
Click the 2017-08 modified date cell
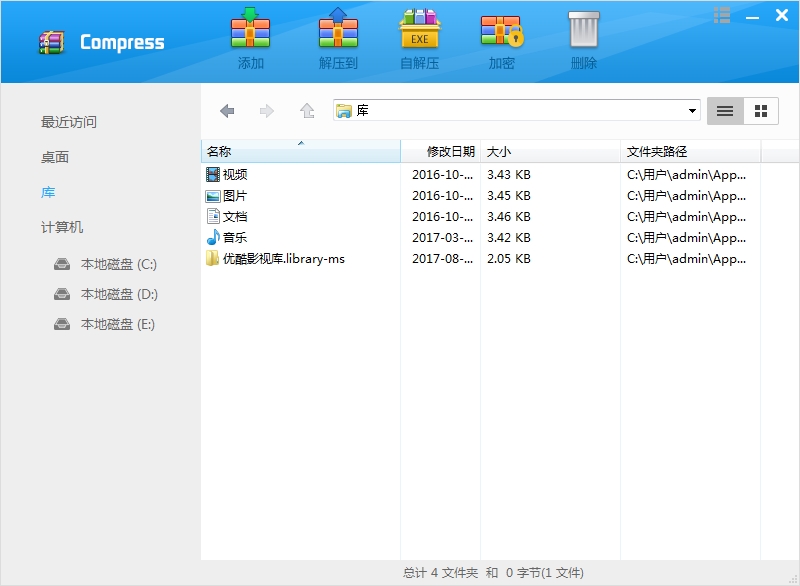click(442, 259)
